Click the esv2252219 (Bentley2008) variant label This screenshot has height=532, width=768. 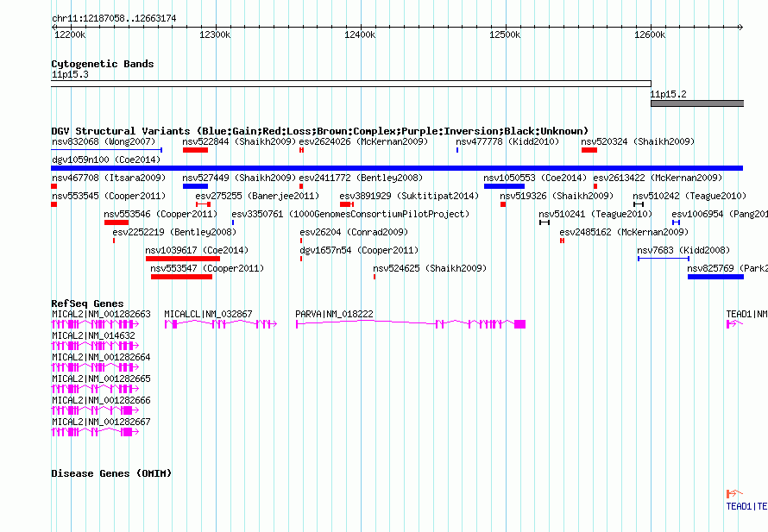click(174, 232)
